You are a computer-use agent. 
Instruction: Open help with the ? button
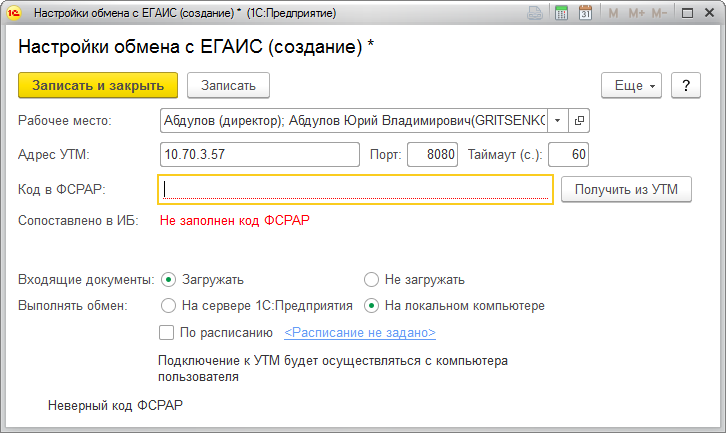[686, 86]
